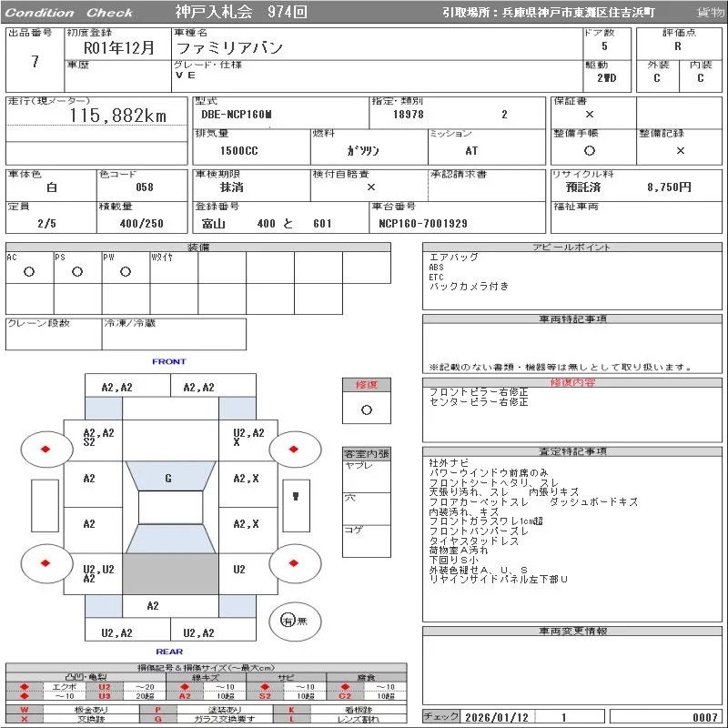
Task: Click the upper-right tire's red diamond marker
Action: point(296,449)
